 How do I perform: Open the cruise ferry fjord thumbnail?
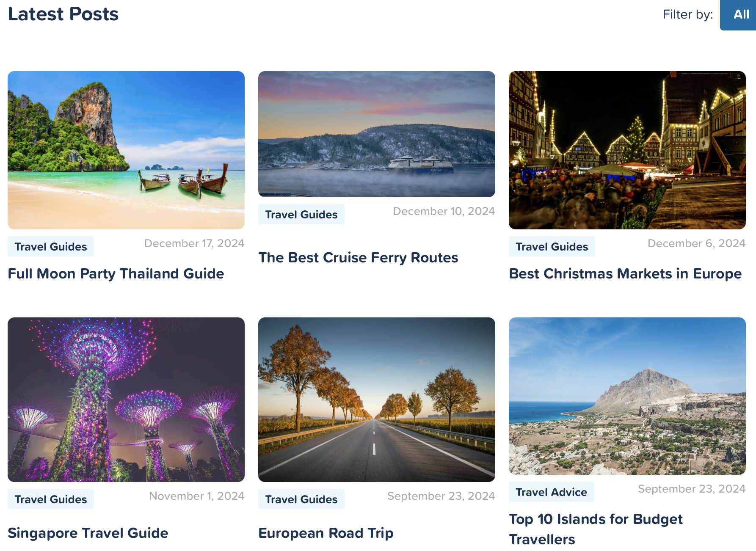(377, 134)
